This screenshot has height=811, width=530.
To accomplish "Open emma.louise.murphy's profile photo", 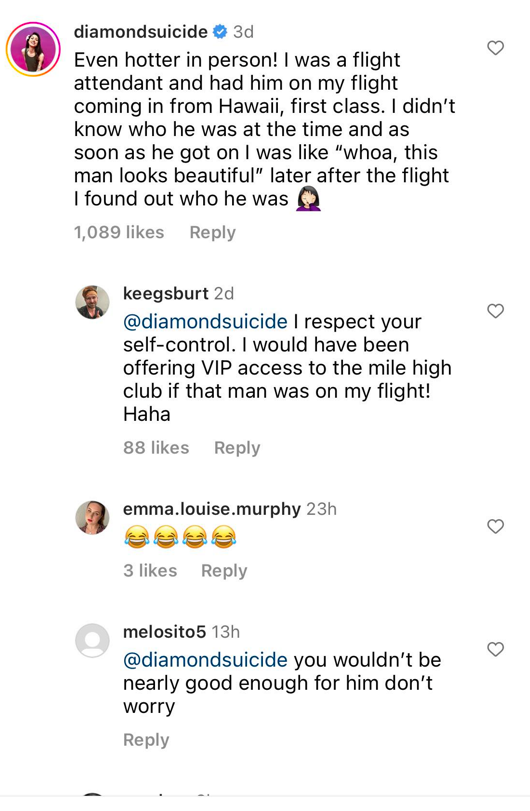I will pyautogui.click(x=93, y=517).
